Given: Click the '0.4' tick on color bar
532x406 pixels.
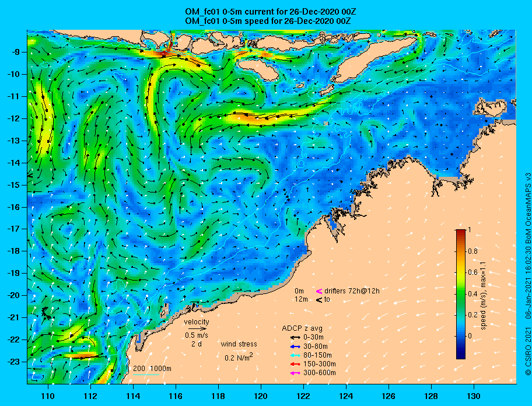Looking at the screenshot, I should 473,294.
